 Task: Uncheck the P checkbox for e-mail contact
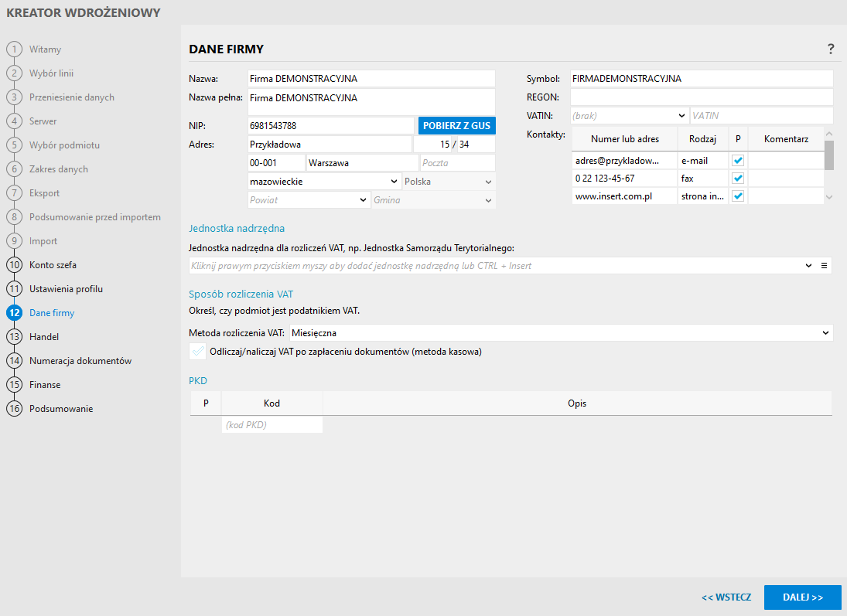[738, 161]
